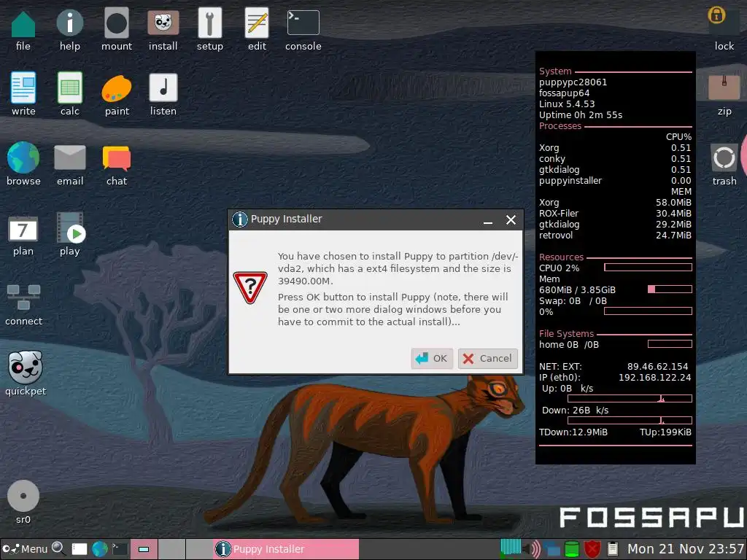Viewport: 747px width, 560px height.
Task: Launch the plan calendar icon
Action: (x=23, y=229)
